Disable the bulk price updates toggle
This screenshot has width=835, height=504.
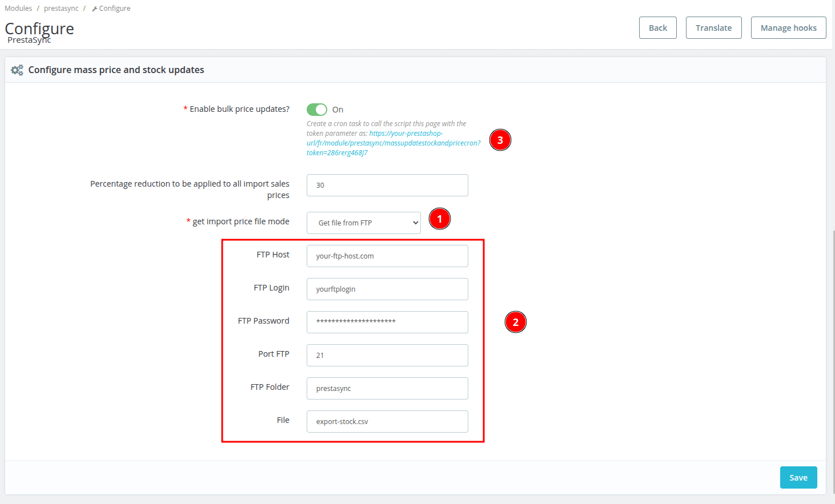pos(317,110)
